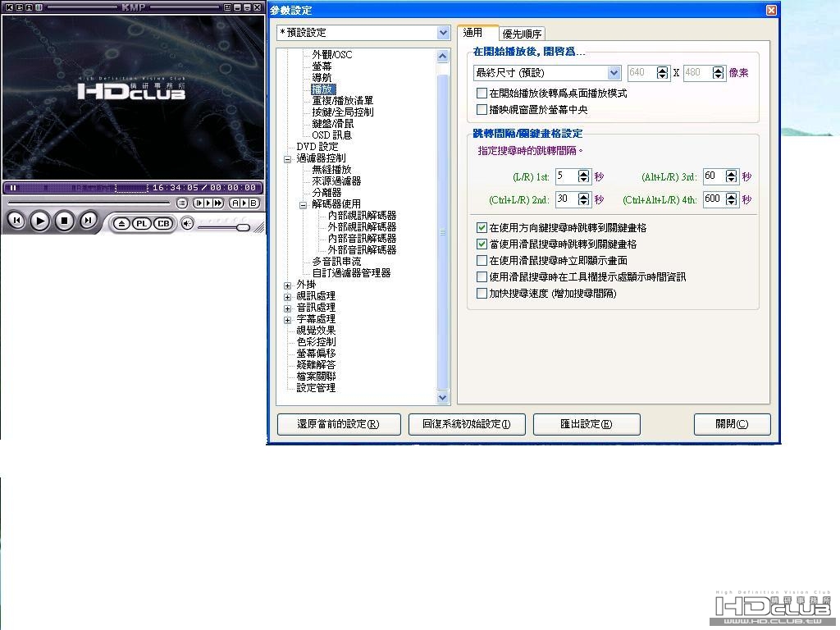Click the A icon in KMP title bar
Image resolution: width=840 pixels, height=630 pixels.
coord(29,7)
